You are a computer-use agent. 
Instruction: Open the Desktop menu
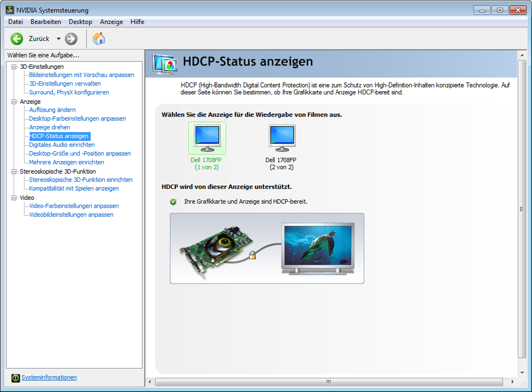[x=80, y=22]
